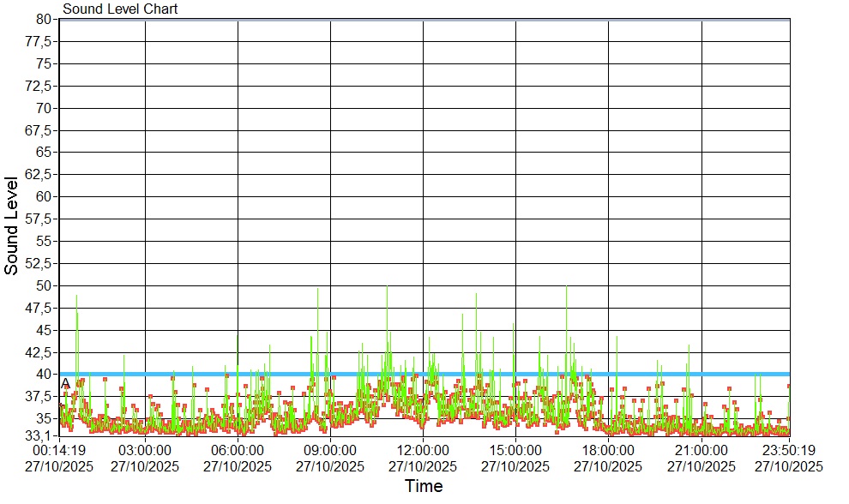Click the Sound Level Chart title

(120, 9)
